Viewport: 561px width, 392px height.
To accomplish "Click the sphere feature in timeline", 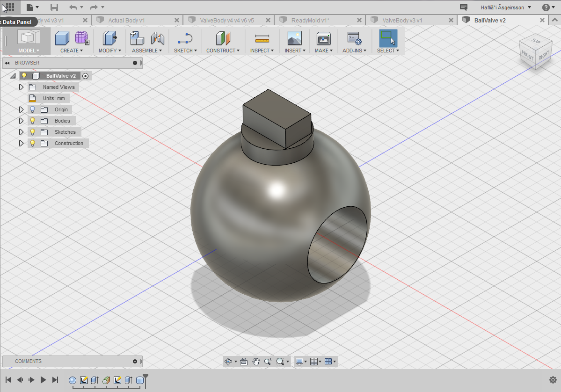I will click(x=72, y=380).
